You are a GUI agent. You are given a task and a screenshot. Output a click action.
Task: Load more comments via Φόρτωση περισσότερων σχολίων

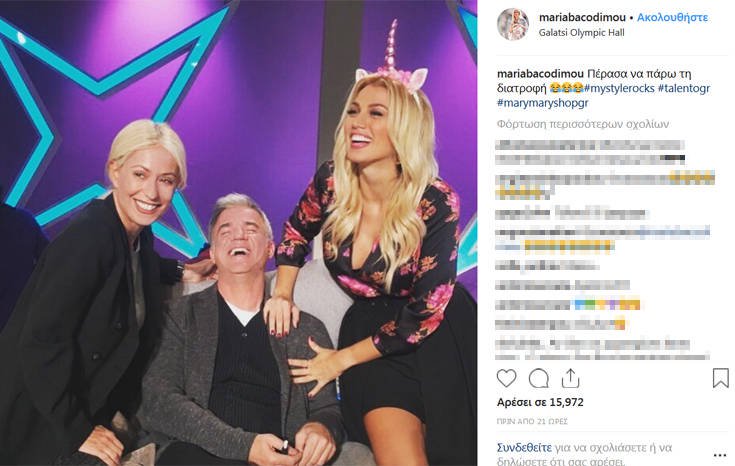(x=583, y=124)
